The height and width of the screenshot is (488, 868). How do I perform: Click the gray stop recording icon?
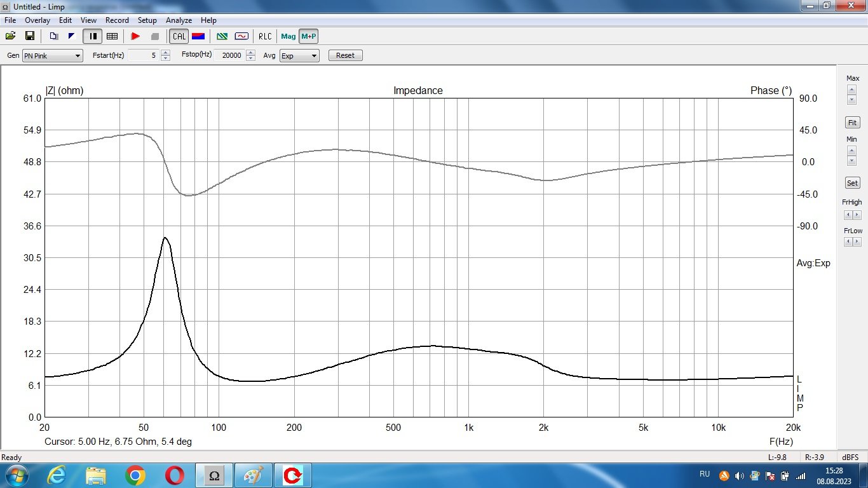coord(154,36)
